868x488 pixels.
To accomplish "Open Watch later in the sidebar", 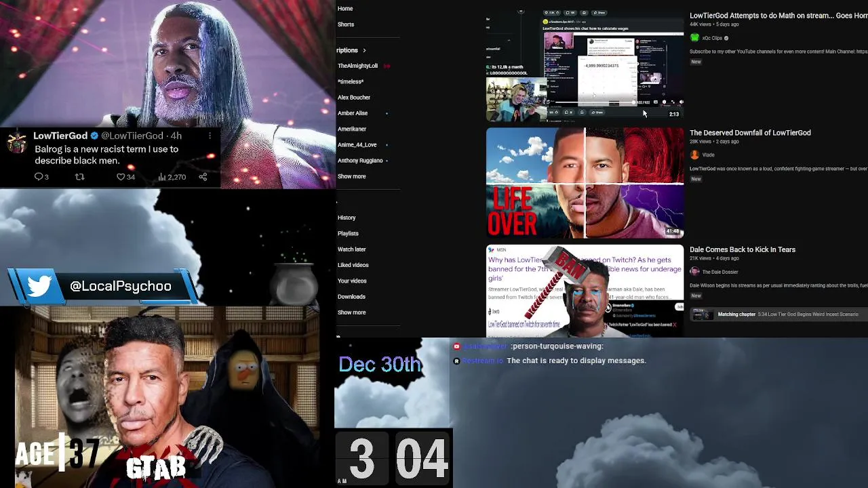I will [x=351, y=249].
